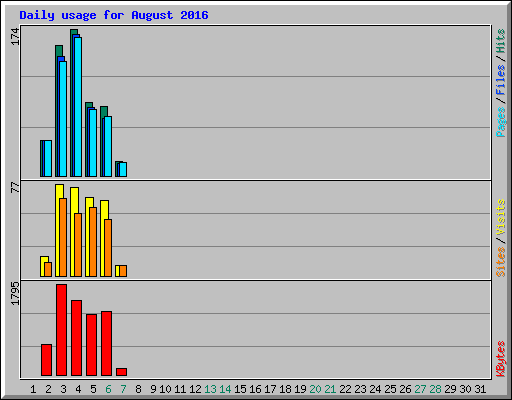Viewport: 512px width, 400px height.
Task: Select day label 25 on x-axis
Action: 390,389
